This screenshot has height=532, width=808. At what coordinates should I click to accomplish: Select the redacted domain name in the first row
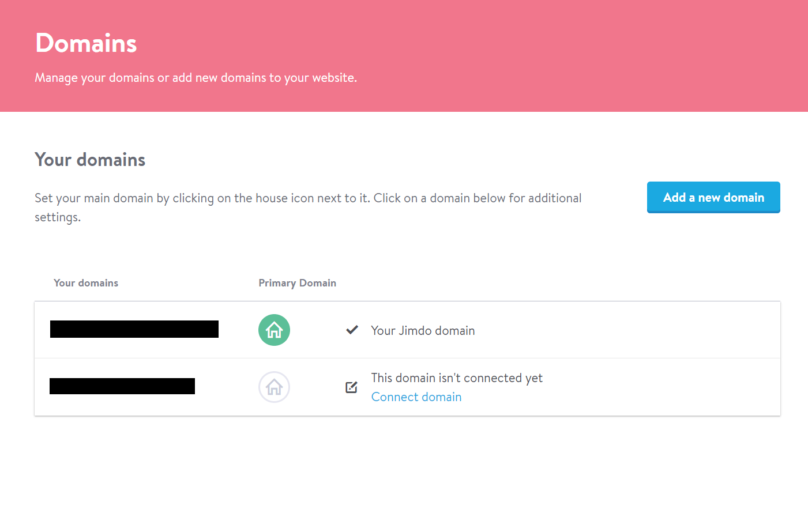coord(134,329)
